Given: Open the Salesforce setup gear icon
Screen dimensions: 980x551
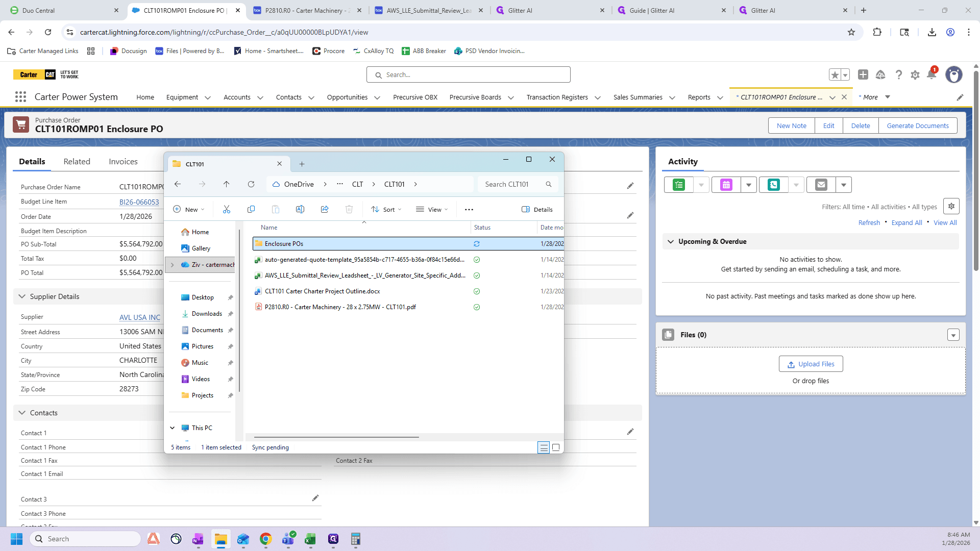Looking at the screenshot, I should 915,75.
